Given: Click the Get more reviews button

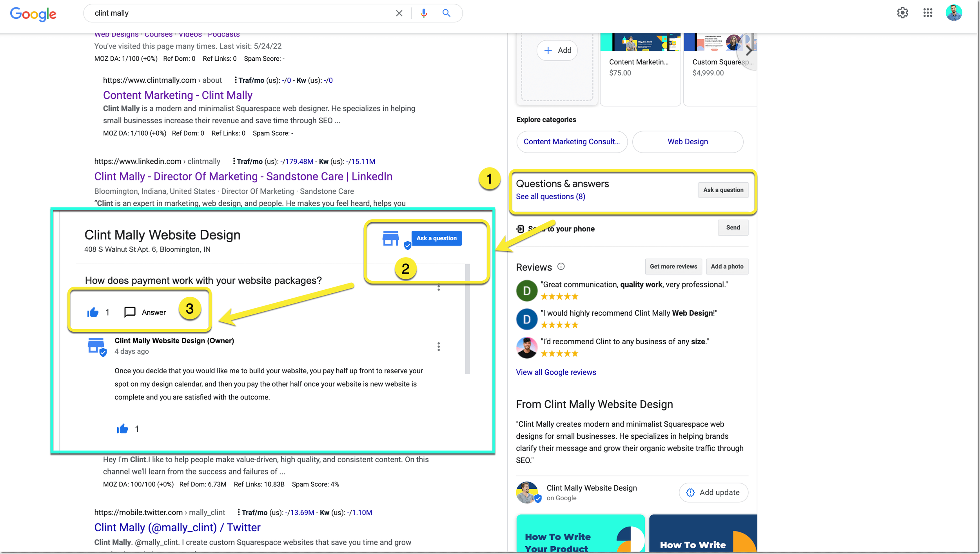Looking at the screenshot, I should (x=673, y=267).
